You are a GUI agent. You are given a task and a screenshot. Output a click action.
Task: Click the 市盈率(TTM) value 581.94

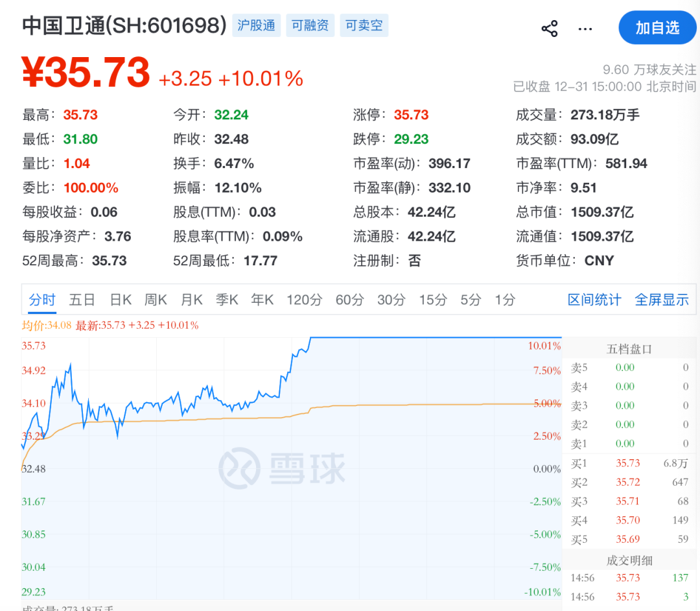pyautogui.click(x=626, y=163)
